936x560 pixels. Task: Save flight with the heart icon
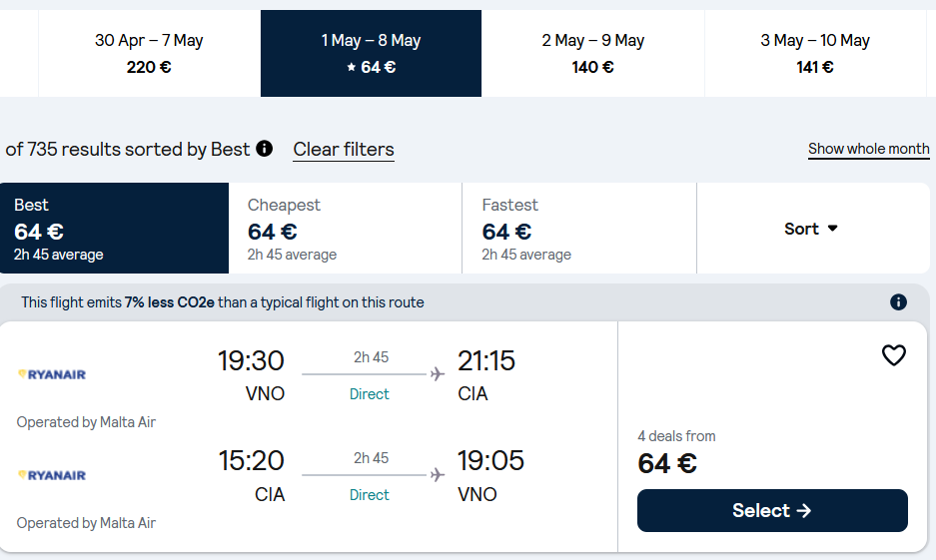point(893,355)
